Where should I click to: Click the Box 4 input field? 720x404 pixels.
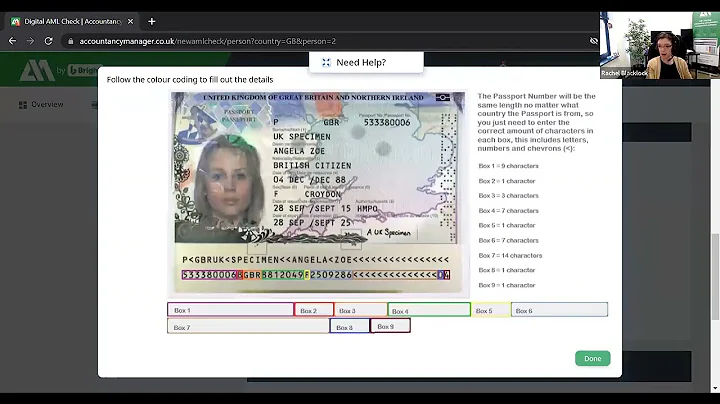click(x=429, y=310)
